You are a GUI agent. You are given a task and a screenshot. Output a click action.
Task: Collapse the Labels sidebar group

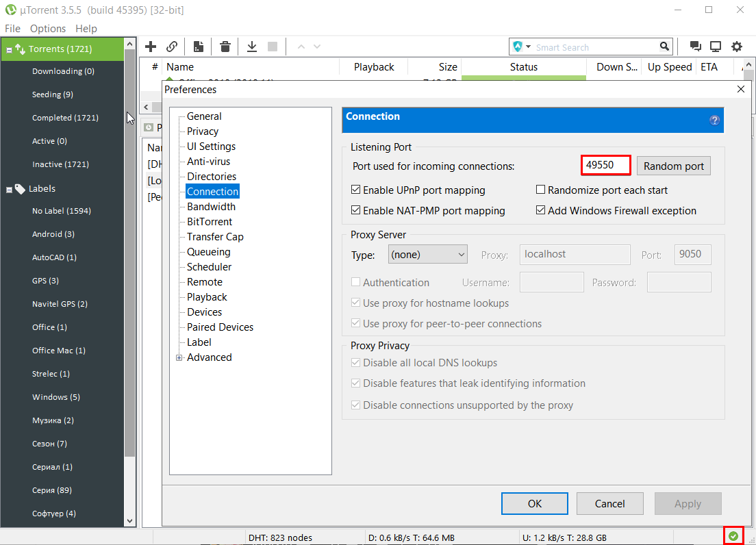click(9, 190)
